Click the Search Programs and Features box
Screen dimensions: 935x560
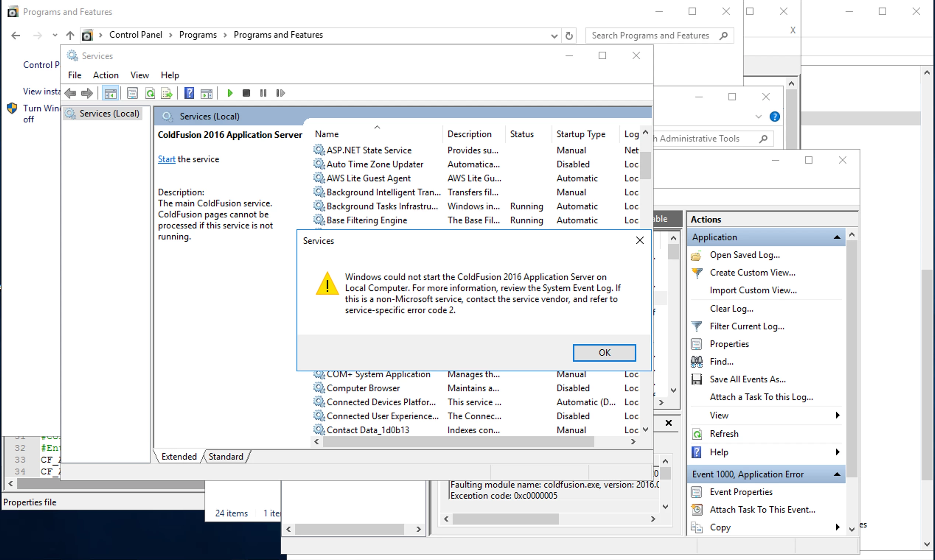(x=650, y=35)
